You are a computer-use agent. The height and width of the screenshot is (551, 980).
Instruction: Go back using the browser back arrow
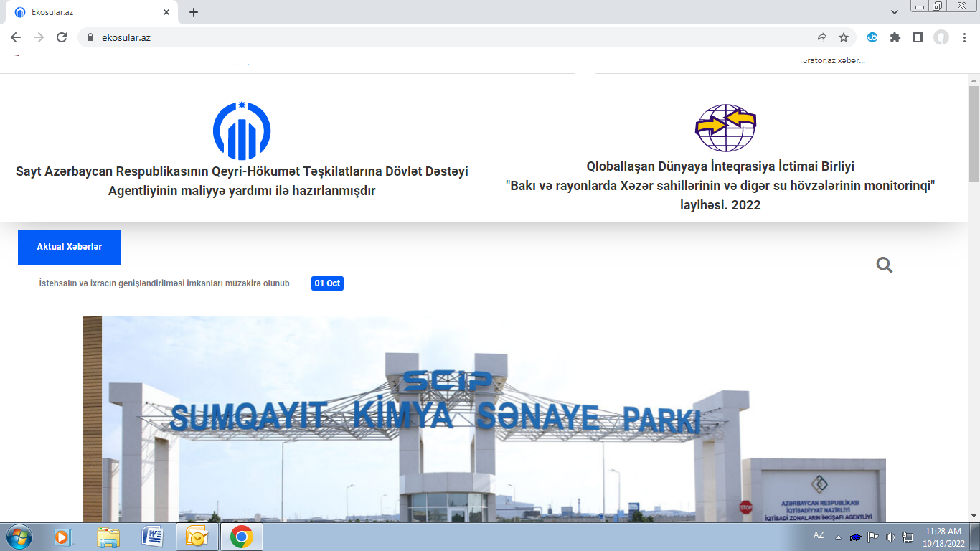pos(16,37)
